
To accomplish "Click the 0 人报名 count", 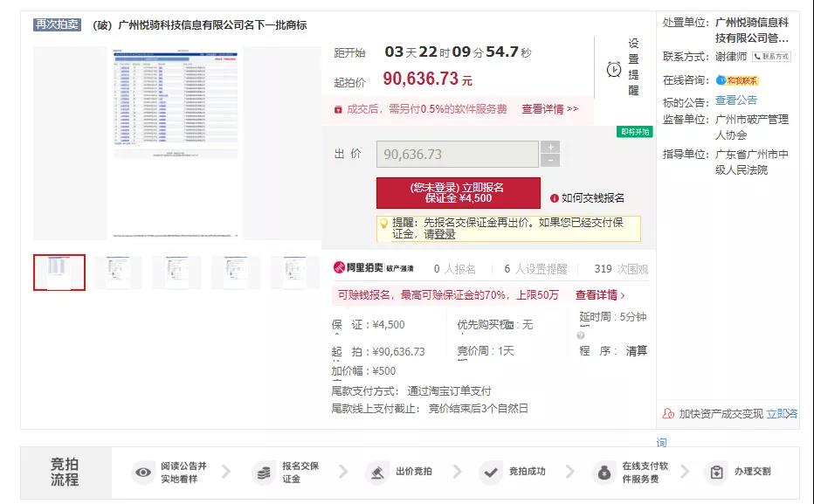I will pyautogui.click(x=455, y=269).
